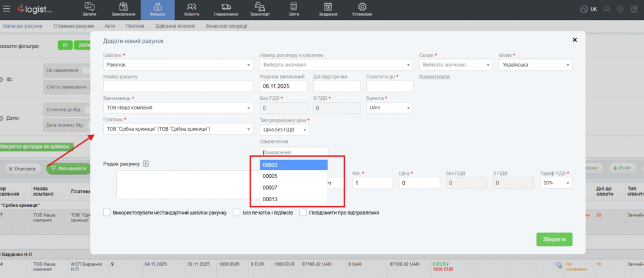
Task: Click the green Зберегти button
Action: point(554,239)
